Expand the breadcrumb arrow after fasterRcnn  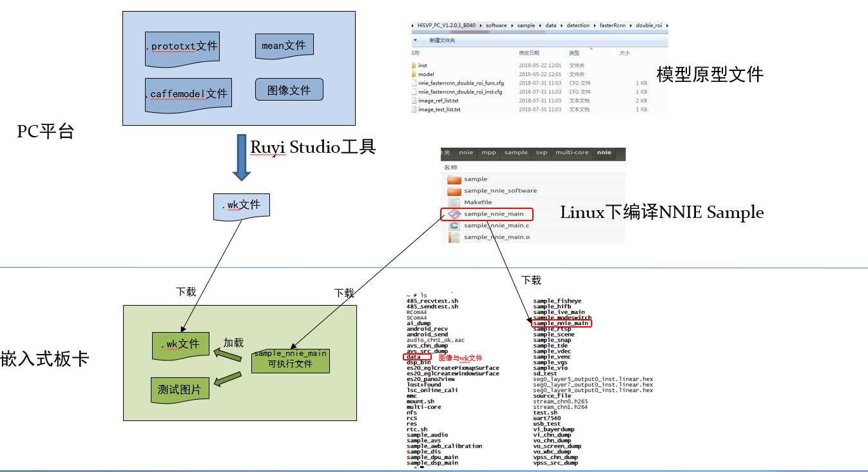point(631,25)
